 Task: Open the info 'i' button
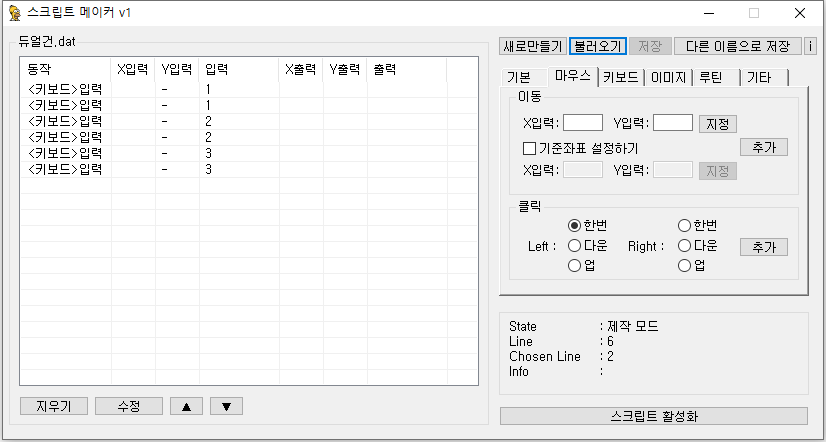810,46
